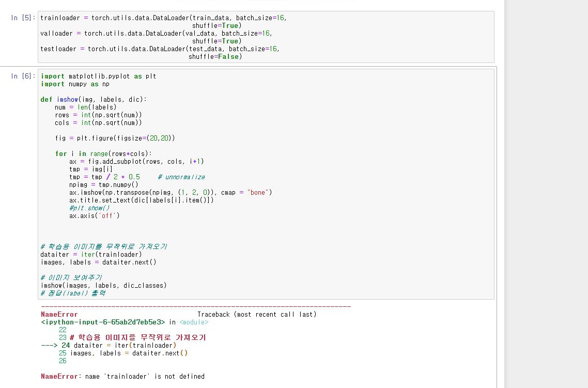Click the plt.figure figsize line
Viewport: 588px width, 388px height.
click(115, 138)
